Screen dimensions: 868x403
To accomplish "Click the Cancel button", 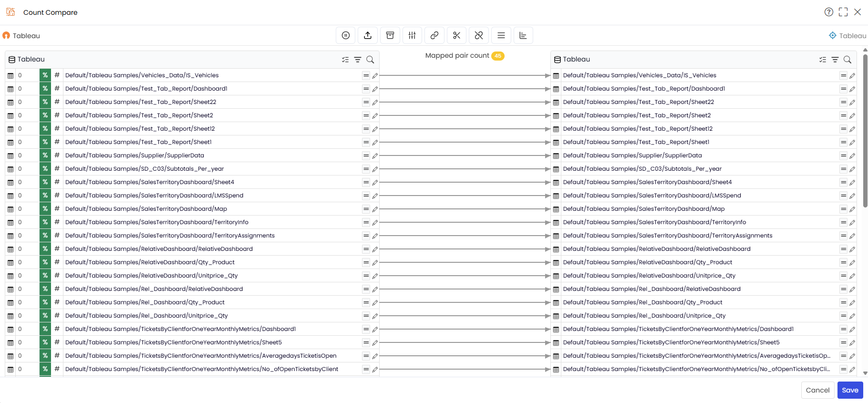I will coord(817,390).
